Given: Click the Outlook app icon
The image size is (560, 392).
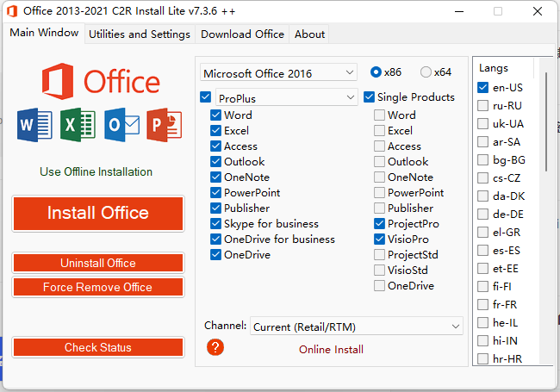Looking at the screenshot, I should 121,126.
